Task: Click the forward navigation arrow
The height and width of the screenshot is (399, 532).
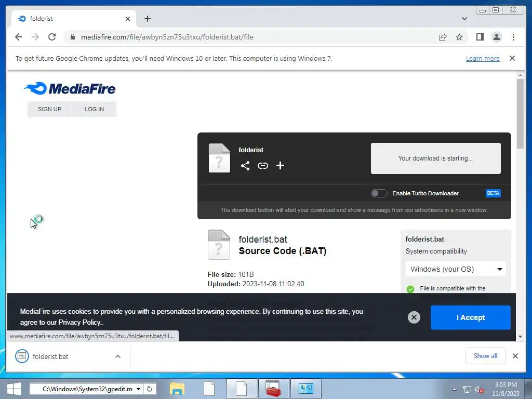Action: [x=35, y=37]
